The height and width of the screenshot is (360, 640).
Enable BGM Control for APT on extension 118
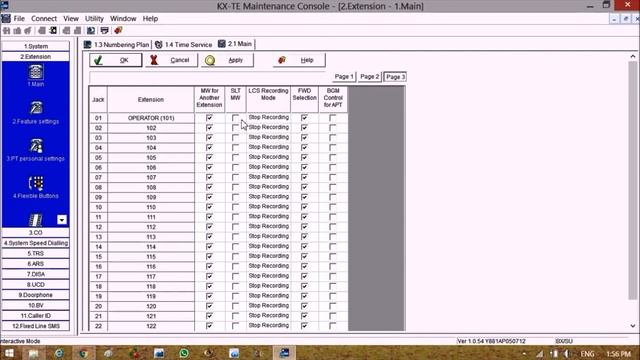[x=333, y=286]
